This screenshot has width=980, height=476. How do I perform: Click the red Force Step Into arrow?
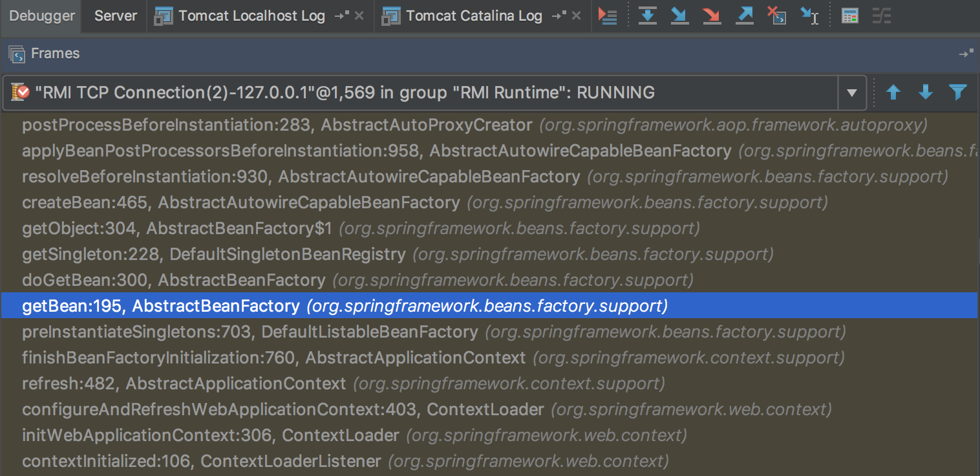click(712, 16)
